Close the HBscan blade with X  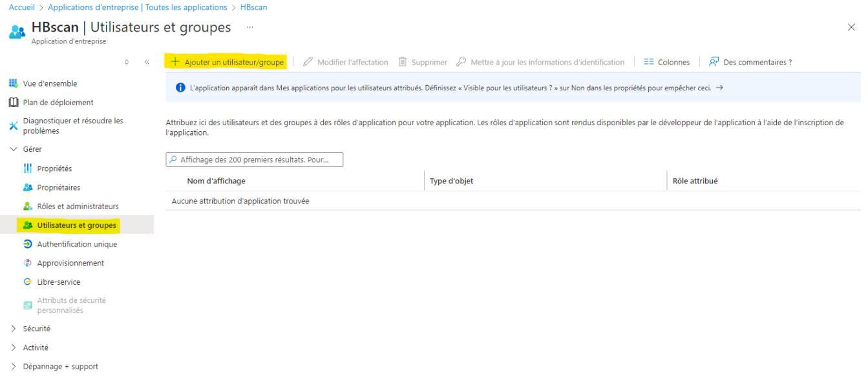[851, 27]
